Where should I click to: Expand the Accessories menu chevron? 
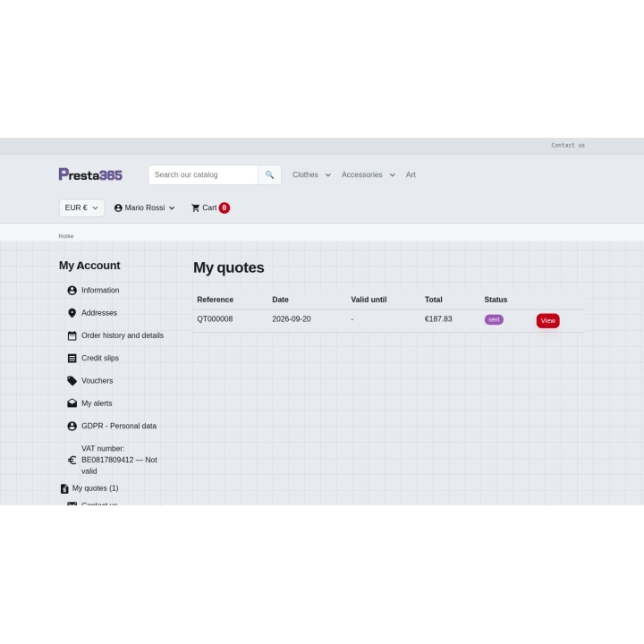click(393, 175)
